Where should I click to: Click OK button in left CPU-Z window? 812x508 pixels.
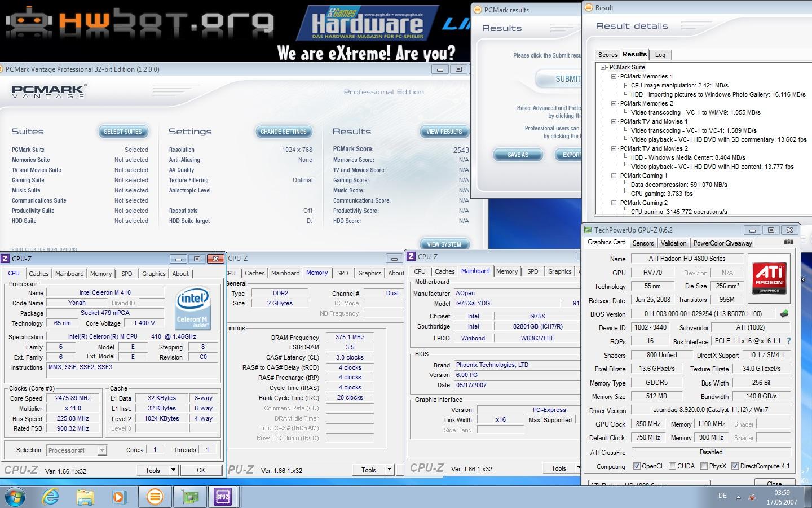pos(201,470)
